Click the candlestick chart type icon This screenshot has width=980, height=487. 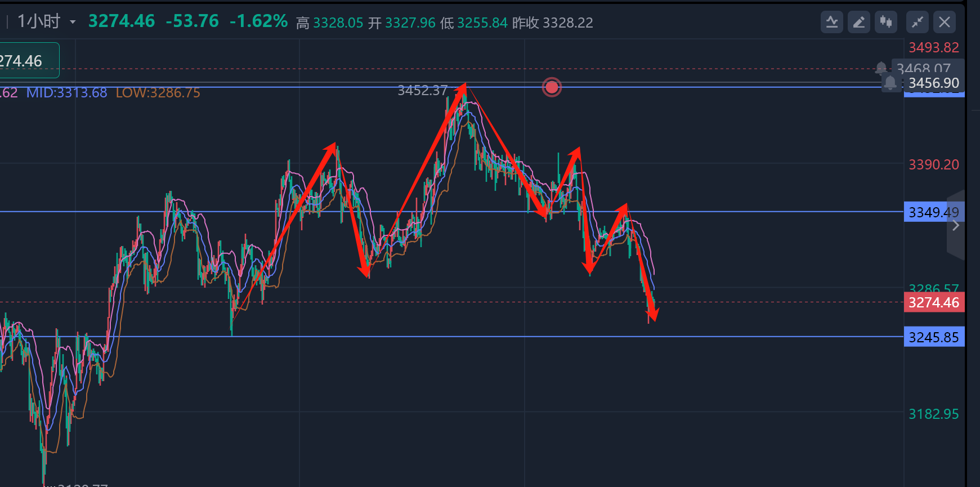[885, 23]
